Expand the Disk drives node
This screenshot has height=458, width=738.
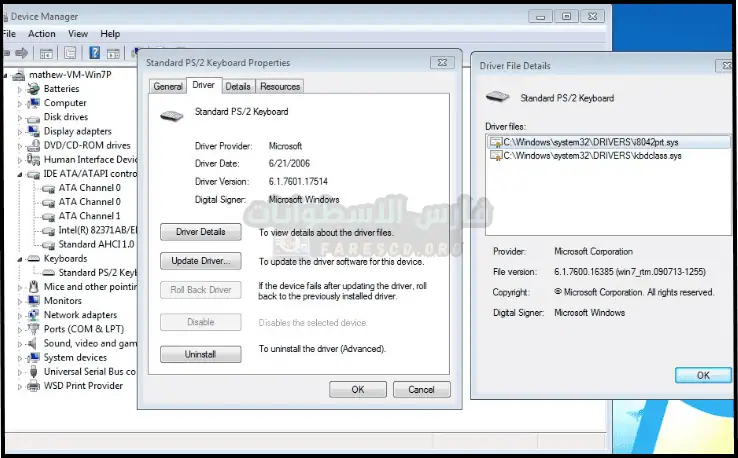(x=20, y=117)
